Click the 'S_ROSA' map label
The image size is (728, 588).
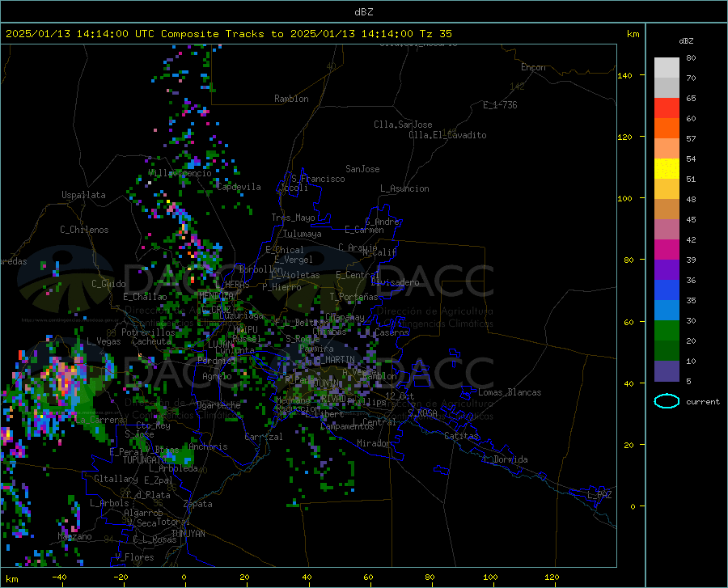[422, 412]
